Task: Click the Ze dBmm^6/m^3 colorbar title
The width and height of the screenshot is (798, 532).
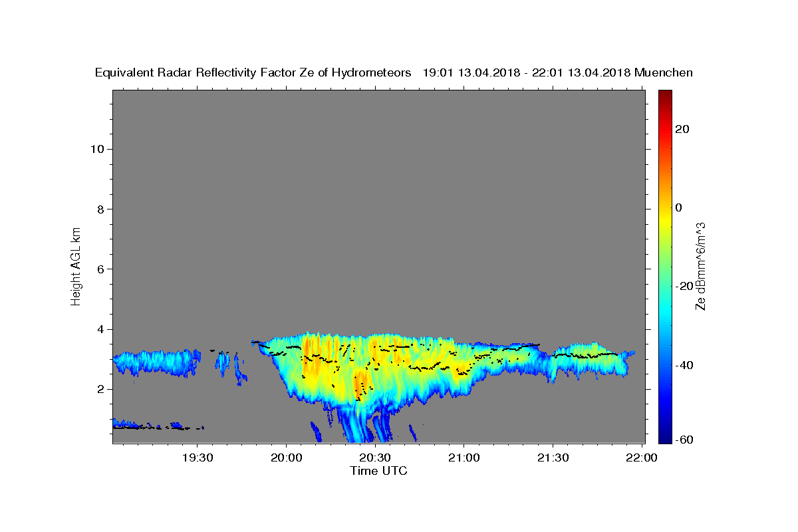Action: [700, 267]
